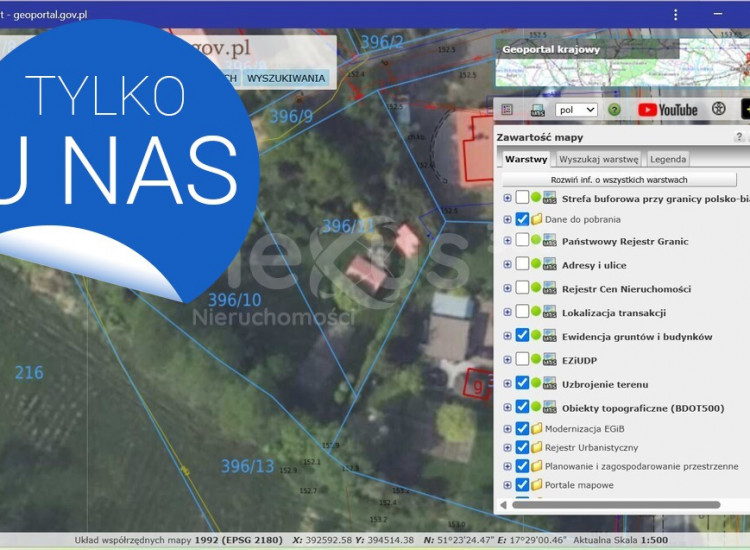Uncheck the Dane do pobrania checkbox

pos(522,219)
